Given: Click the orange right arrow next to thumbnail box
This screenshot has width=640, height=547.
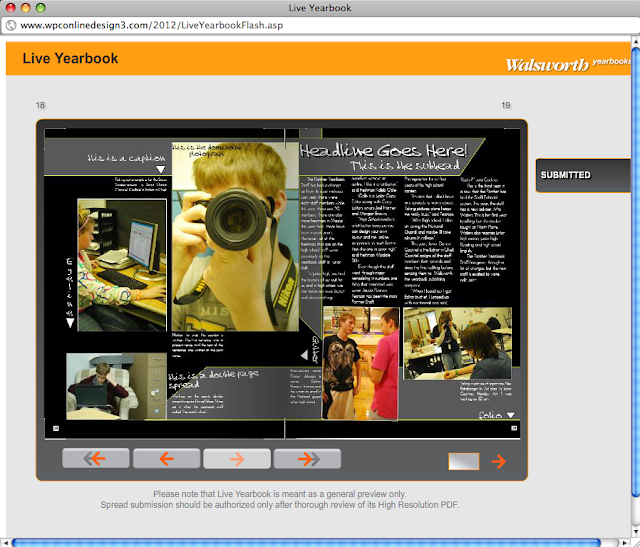Looking at the screenshot, I should (x=498, y=462).
